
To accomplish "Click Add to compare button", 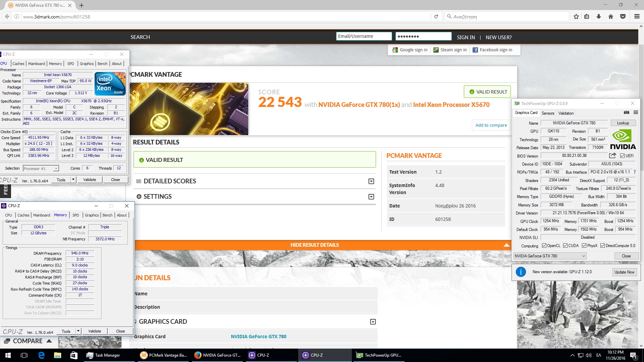I will click(491, 125).
